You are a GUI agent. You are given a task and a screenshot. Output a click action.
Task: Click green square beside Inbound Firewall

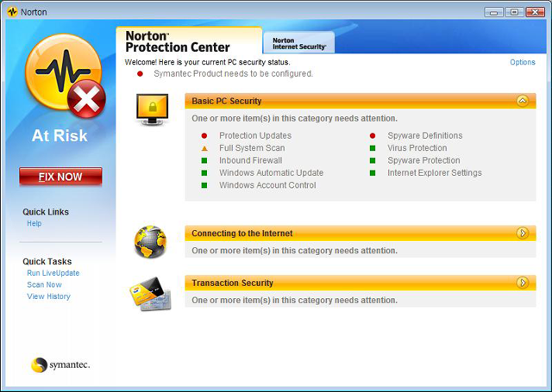point(204,160)
